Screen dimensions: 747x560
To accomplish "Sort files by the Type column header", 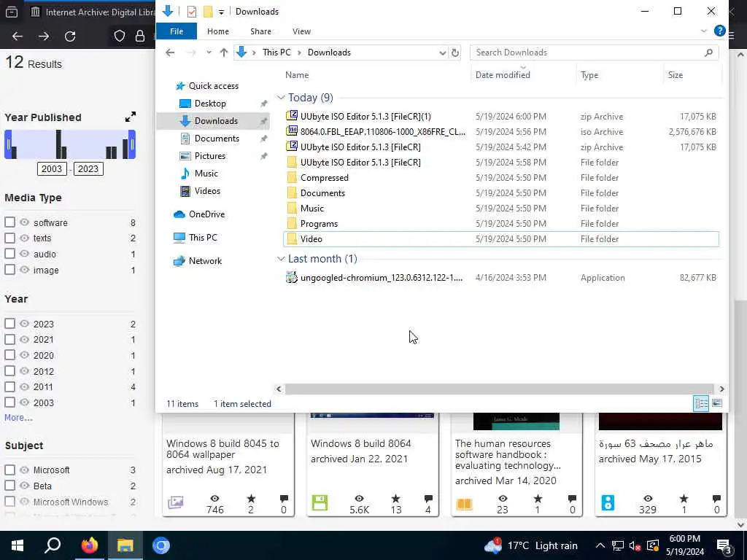I will 589,75.
